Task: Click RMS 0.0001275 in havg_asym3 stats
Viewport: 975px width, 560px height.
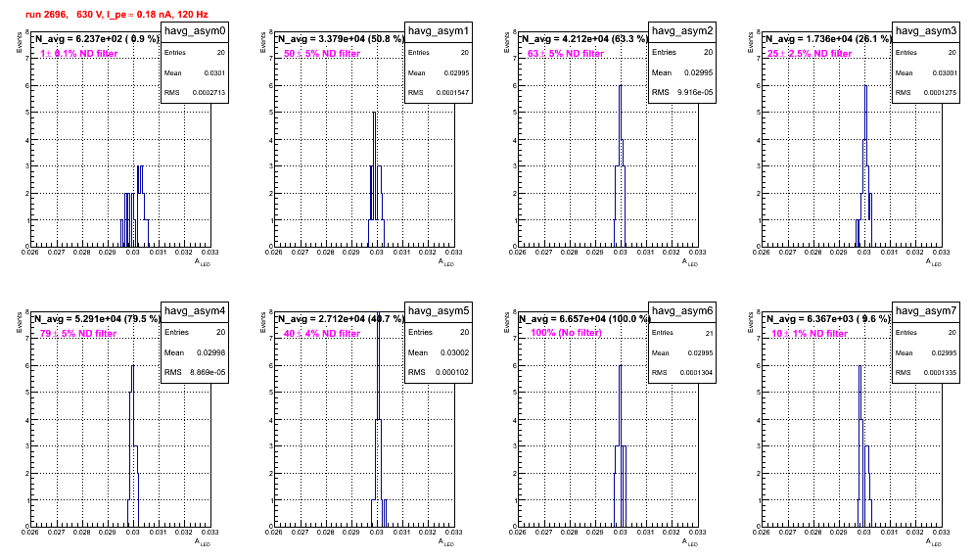Action: (x=926, y=92)
